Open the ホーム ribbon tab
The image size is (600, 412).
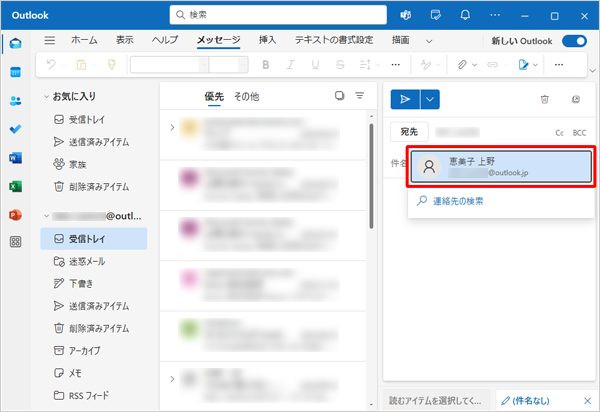[84, 40]
